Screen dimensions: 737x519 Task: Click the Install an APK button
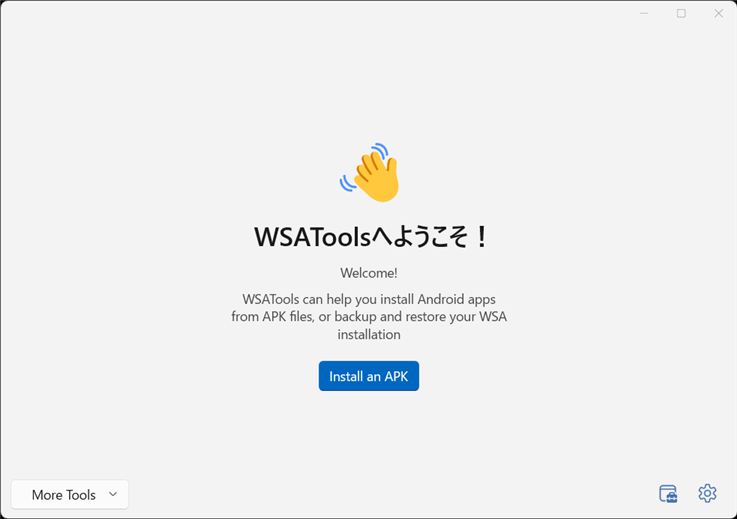[x=368, y=376]
